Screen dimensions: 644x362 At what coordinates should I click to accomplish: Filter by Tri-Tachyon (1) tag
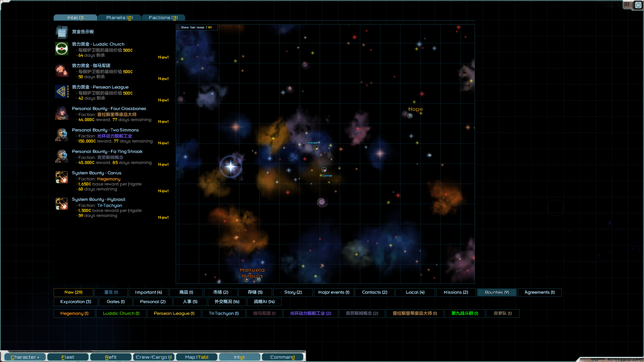pyautogui.click(x=224, y=313)
